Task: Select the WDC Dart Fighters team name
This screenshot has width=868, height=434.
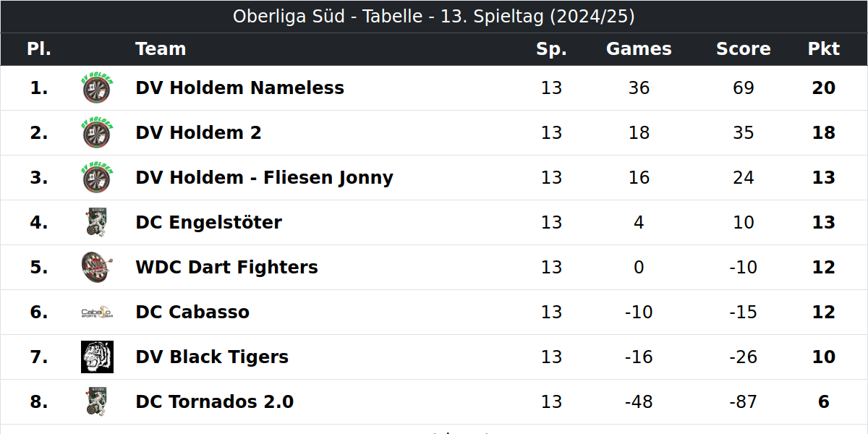Action: [226, 268]
